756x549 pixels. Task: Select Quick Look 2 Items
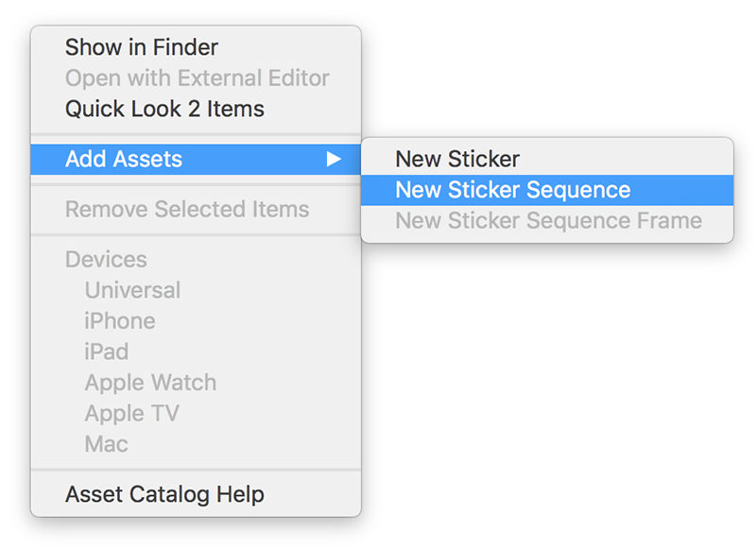(164, 109)
